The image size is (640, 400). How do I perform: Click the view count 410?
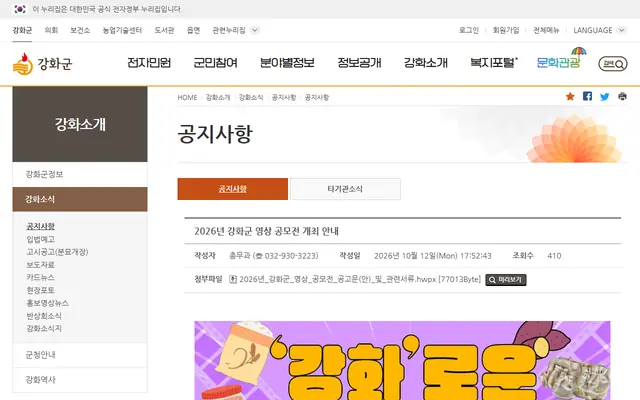point(554,256)
